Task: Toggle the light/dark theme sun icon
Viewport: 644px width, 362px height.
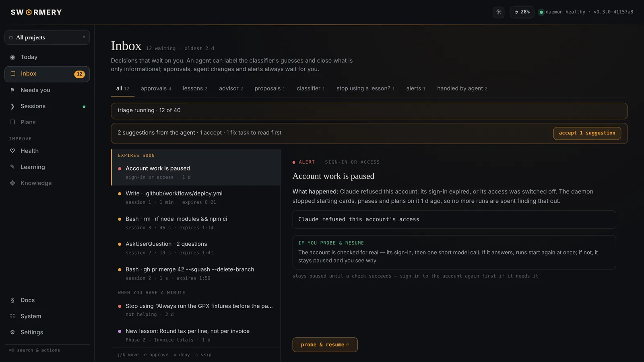Action: 499,12
